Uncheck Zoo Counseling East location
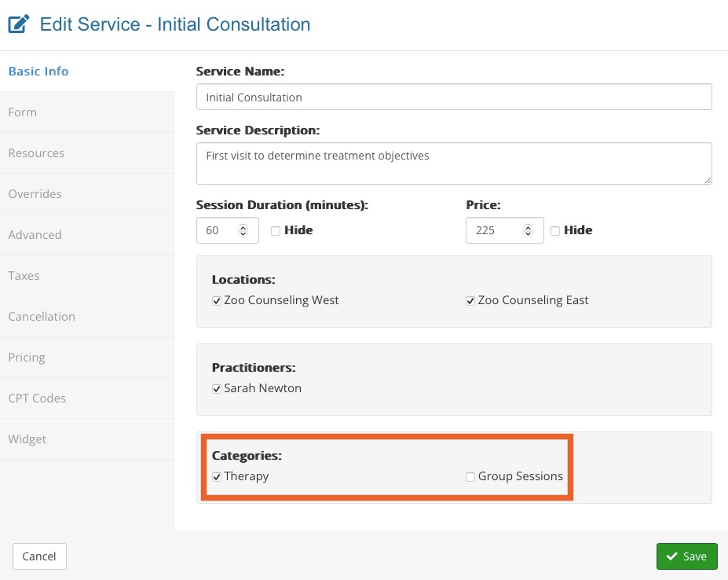This screenshot has height=580, width=728. click(470, 301)
